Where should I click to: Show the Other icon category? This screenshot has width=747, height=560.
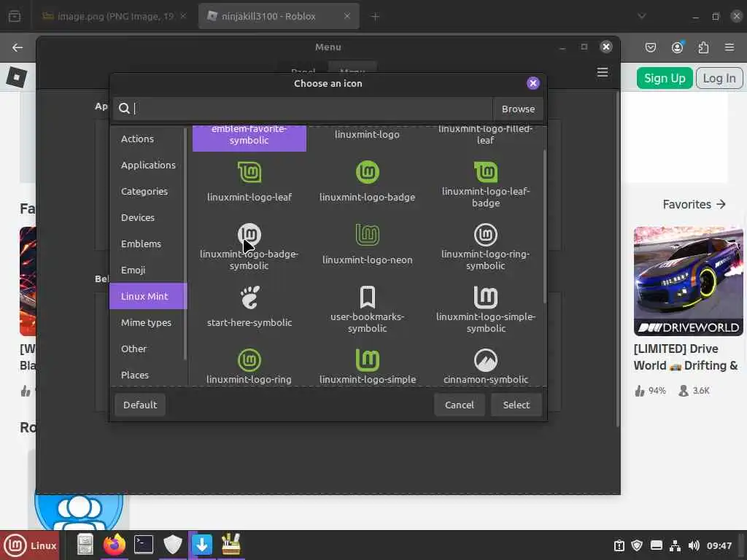(148, 349)
